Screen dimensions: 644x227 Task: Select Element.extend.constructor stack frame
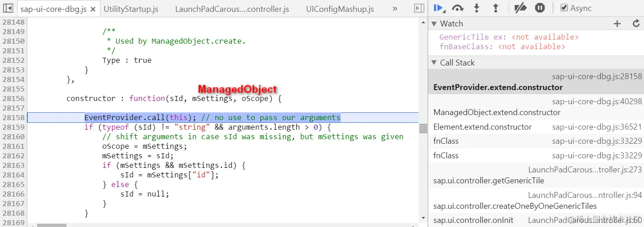[536, 127]
